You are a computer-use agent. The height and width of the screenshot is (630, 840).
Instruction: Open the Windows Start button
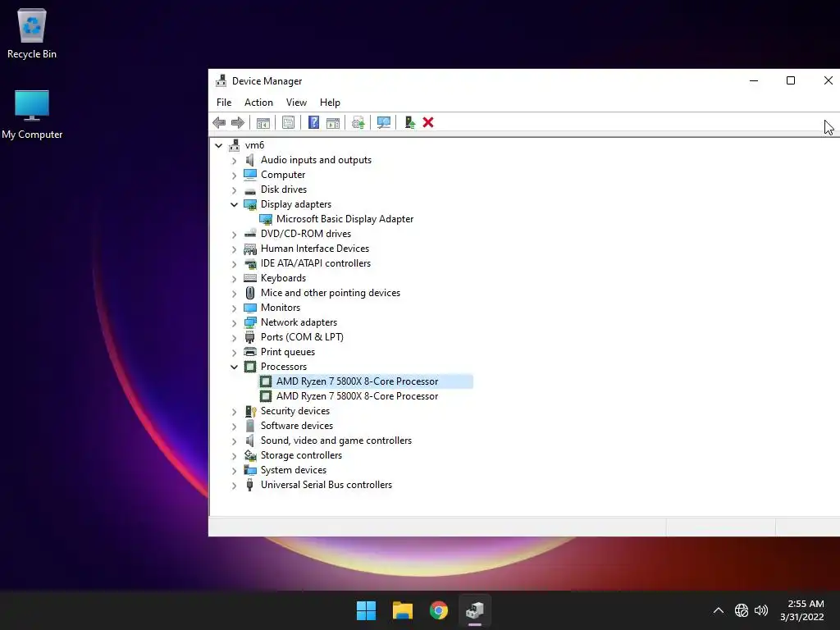click(367, 610)
